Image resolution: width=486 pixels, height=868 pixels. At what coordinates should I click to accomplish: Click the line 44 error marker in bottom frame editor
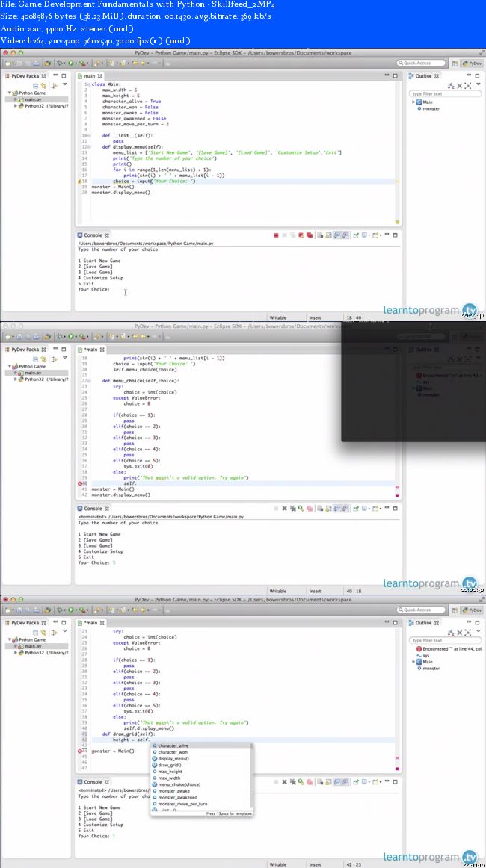coord(80,751)
